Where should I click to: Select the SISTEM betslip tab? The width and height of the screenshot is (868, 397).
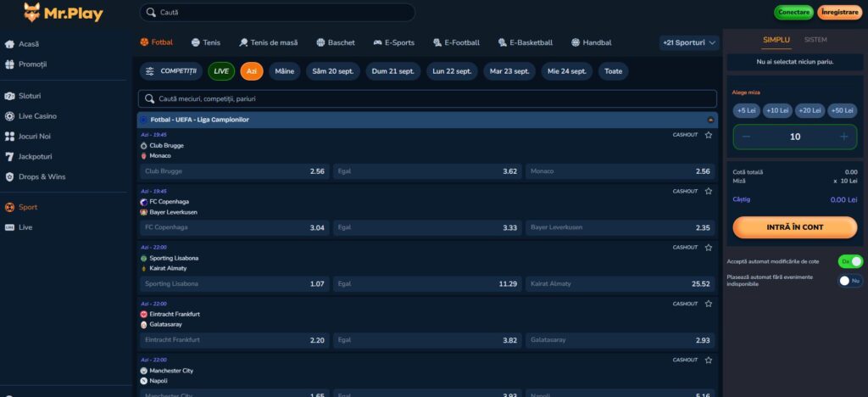coord(815,40)
